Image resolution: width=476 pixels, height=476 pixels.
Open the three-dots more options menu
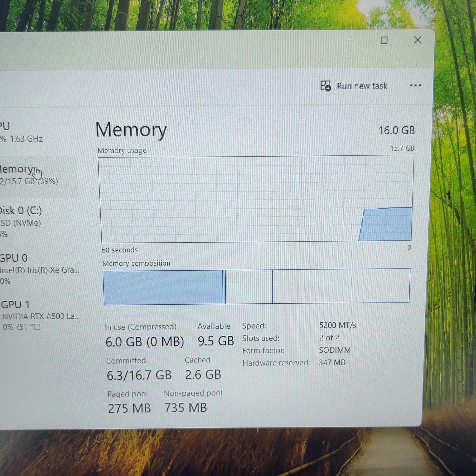click(415, 85)
